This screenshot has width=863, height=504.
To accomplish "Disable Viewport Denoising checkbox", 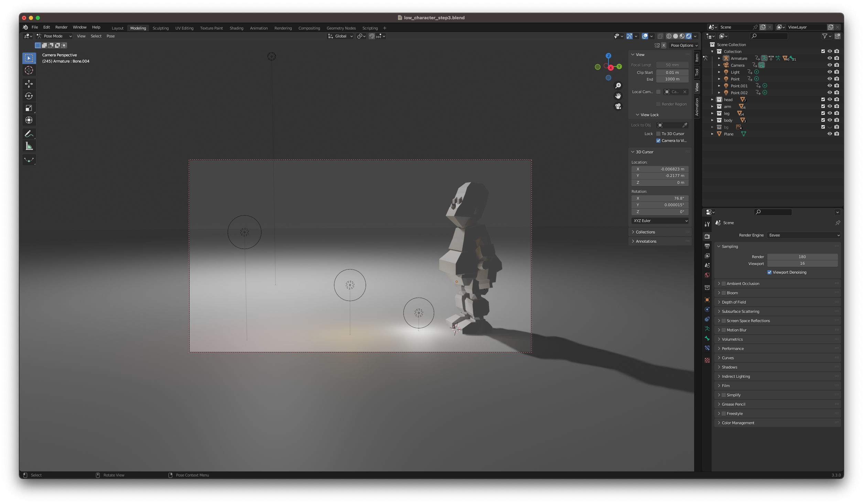I will [x=769, y=272].
